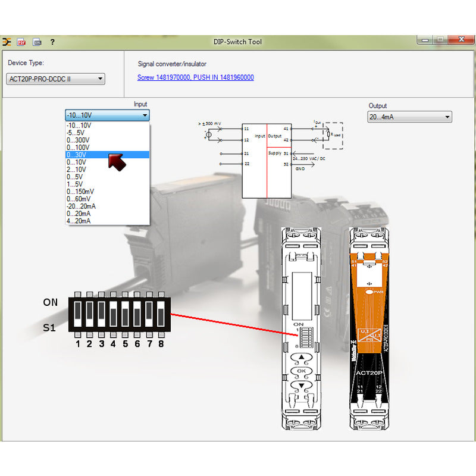Screen dimensions: 476x476
Task: Click the up arrow button on device drawing
Action: (x=301, y=358)
